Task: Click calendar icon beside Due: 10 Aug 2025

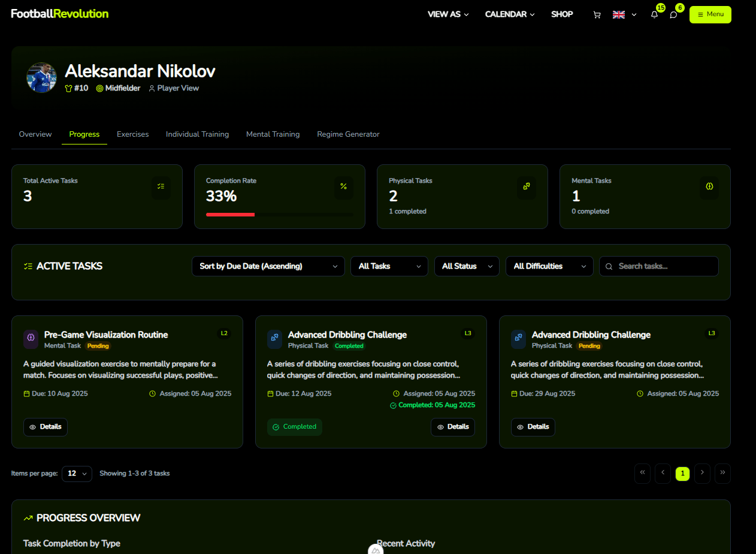Action: point(26,394)
